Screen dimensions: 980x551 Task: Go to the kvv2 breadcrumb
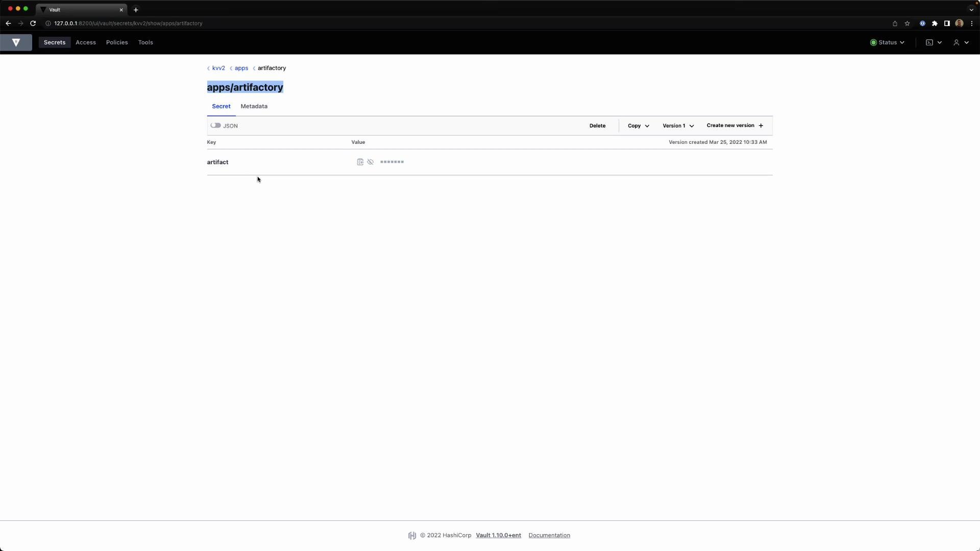(x=218, y=68)
